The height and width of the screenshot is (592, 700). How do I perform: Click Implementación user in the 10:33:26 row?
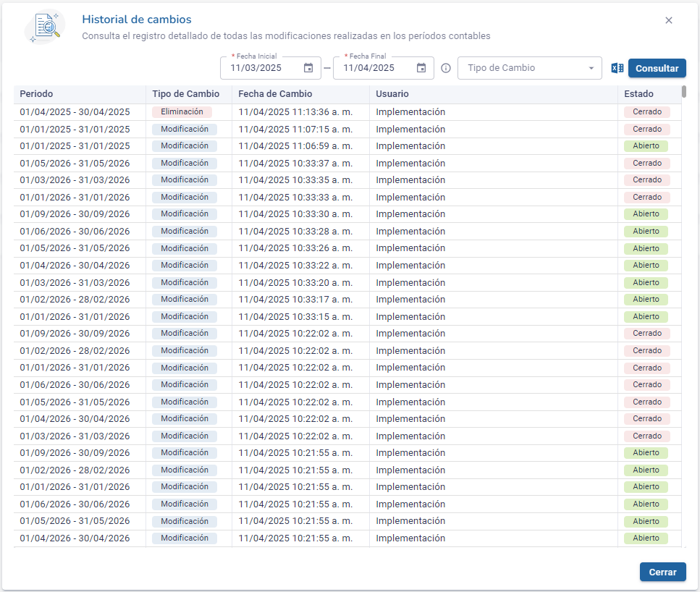[x=410, y=248]
